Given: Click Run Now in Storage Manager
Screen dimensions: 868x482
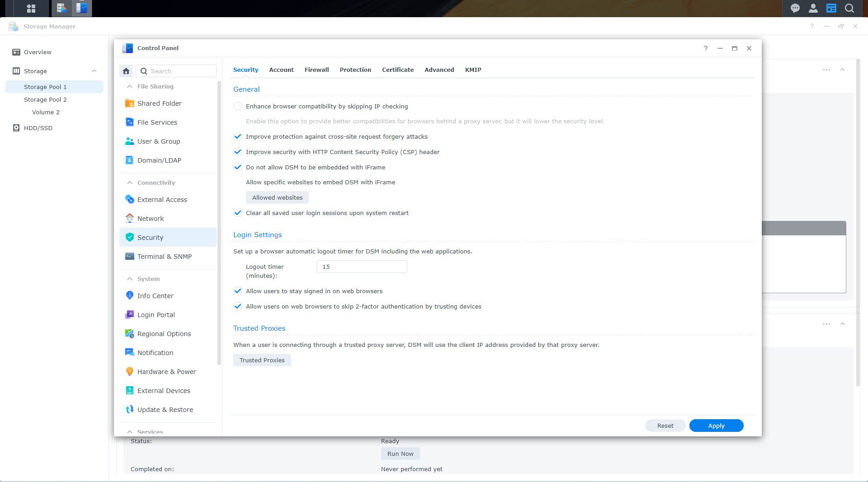Looking at the screenshot, I should point(400,454).
